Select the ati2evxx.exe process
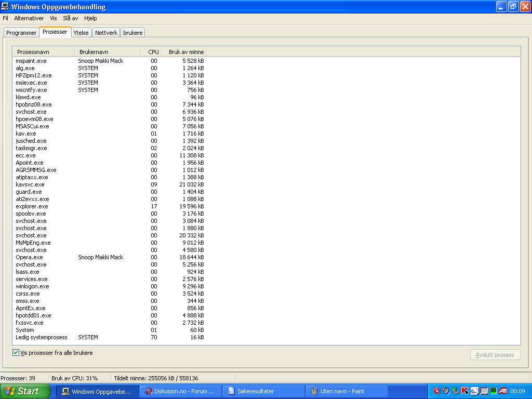Screen dimensions: 532x399 [110, 199]
